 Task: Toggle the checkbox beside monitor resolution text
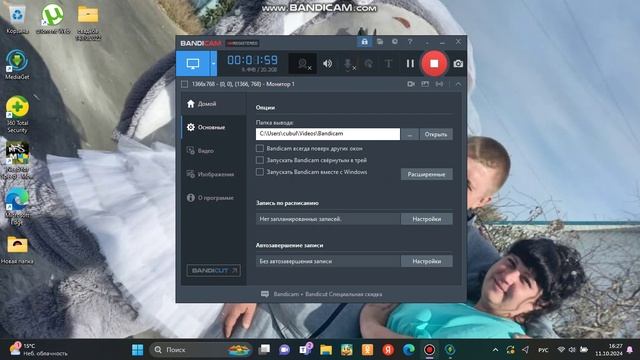click(x=184, y=84)
